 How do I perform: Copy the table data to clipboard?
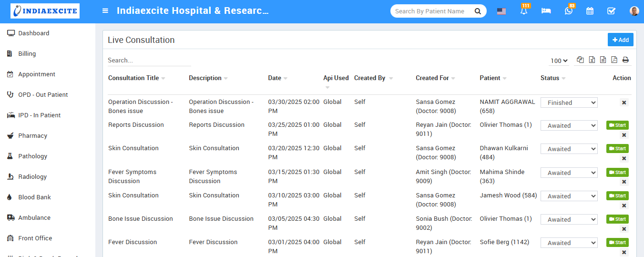coord(580,60)
